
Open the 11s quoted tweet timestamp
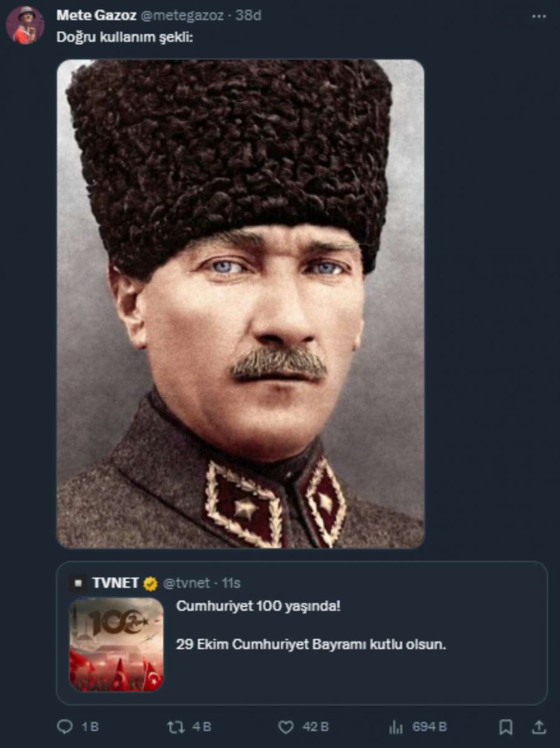pos(231,583)
